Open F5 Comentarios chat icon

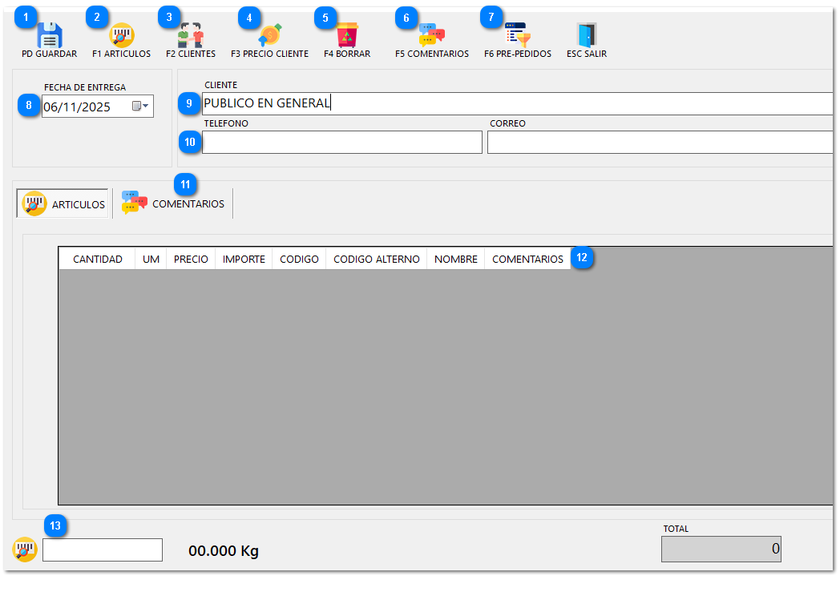pos(432,36)
